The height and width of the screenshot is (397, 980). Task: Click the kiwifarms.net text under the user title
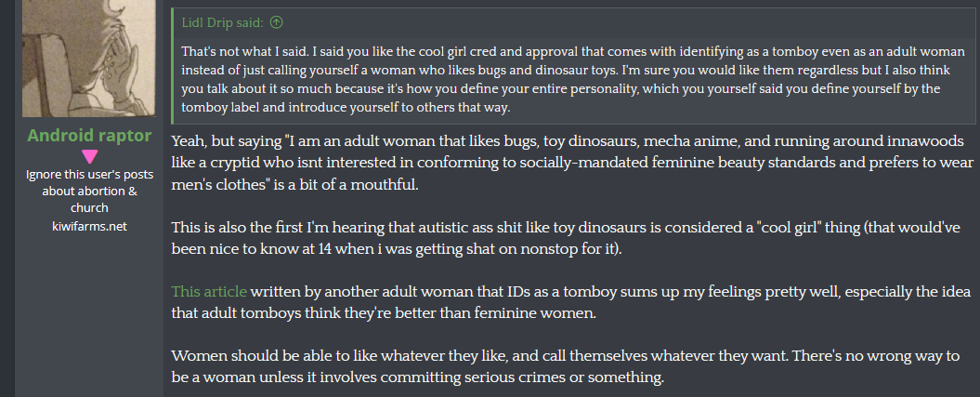(x=89, y=225)
